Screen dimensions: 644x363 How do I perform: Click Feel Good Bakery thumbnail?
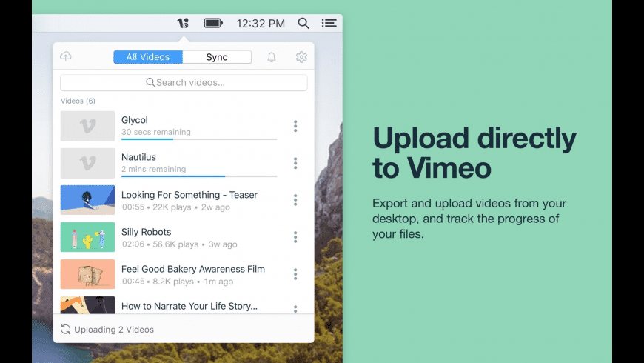pyautogui.click(x=87, y=274)
